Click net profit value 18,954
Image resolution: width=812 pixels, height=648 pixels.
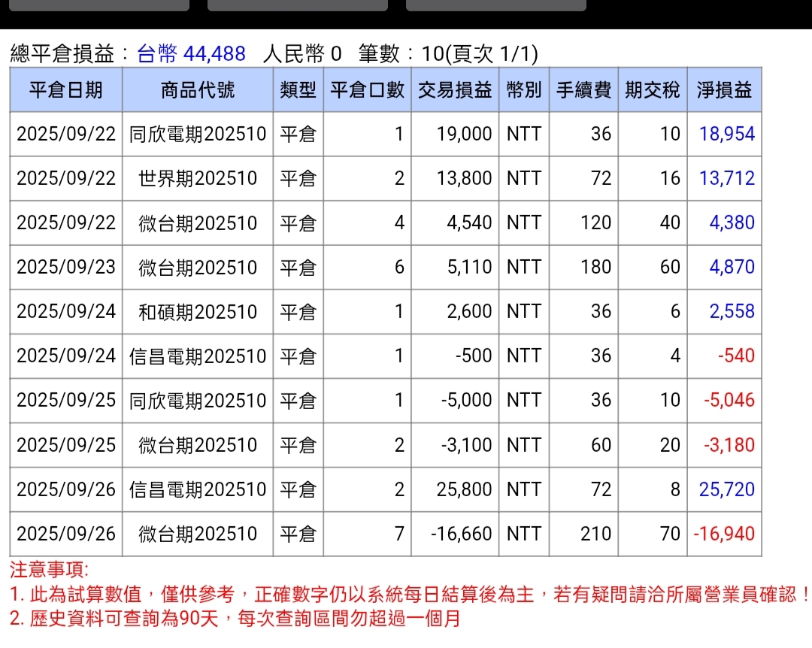726,135
